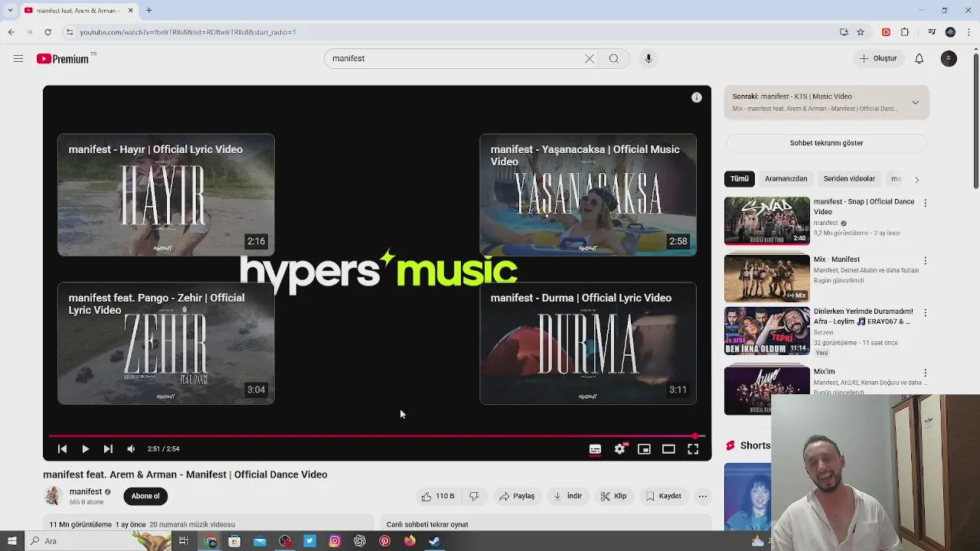Click the Oluştur create button
The width and height of the screenshot is (980, 551).
click(878, 58)
